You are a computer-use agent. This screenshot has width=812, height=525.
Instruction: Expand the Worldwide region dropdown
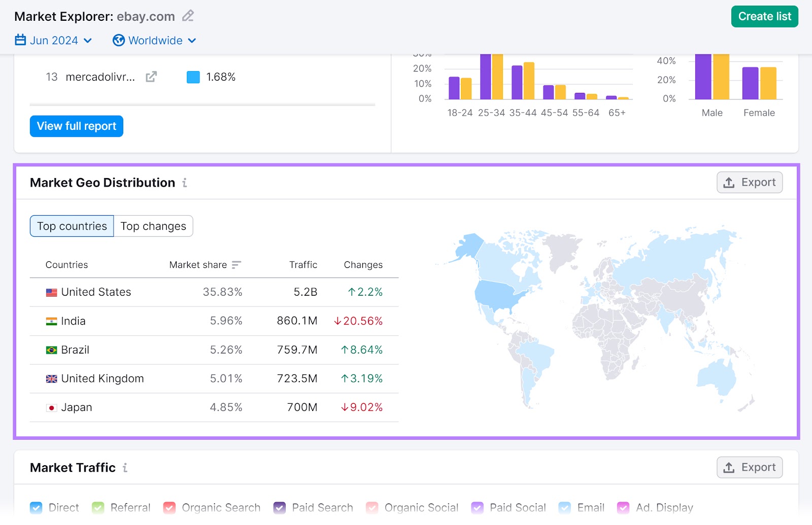[155, 40]
